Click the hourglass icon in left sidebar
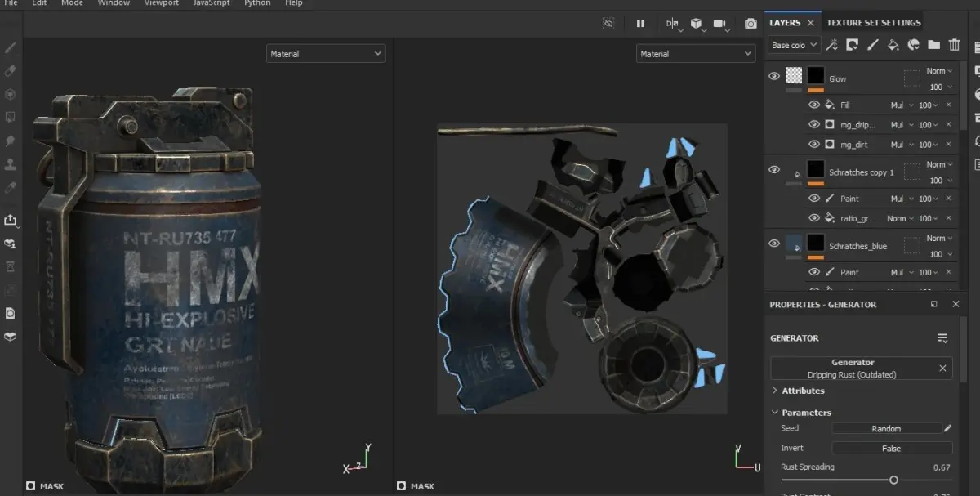Viewport: 980px width, 496px height. coord(11,266)
